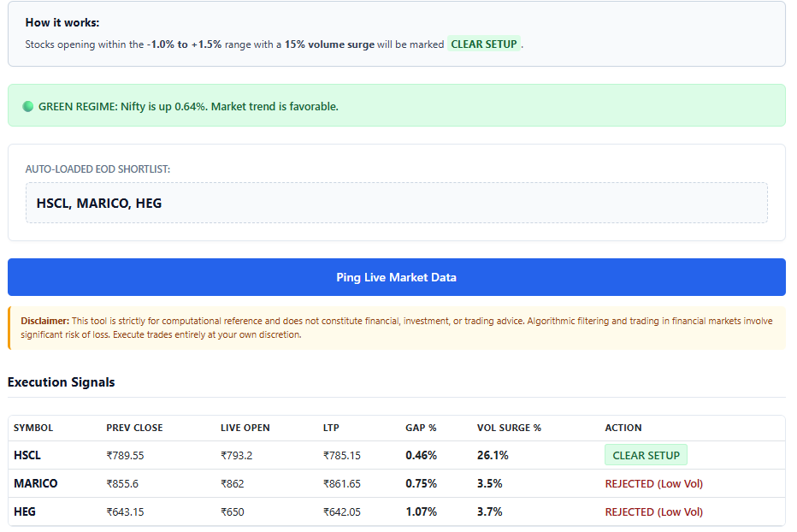Click HSCL previous close ₹789.55

coord(125,455)
